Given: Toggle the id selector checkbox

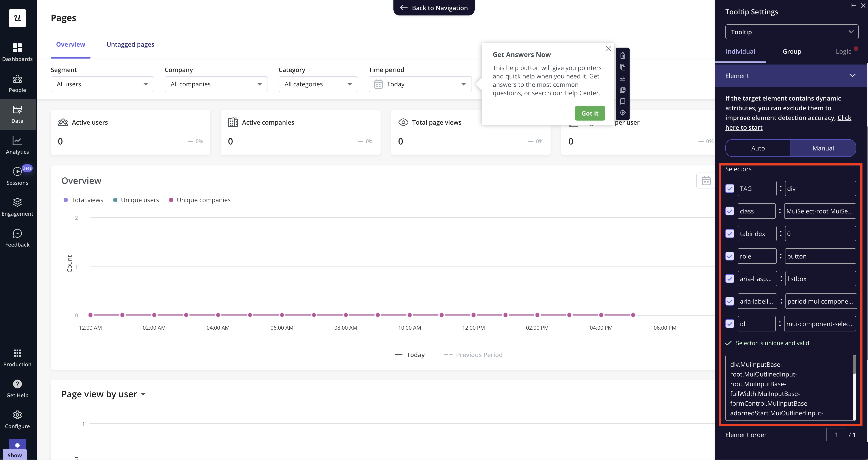Looking at the screenshot, I should tap(730, 324).
